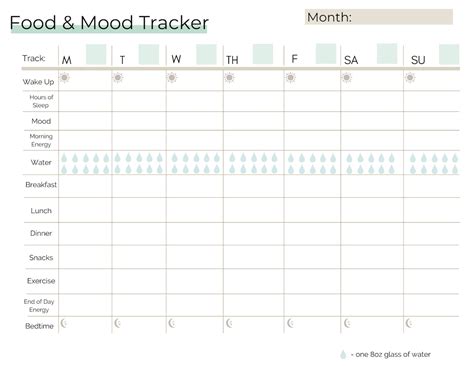Viewport: 474px width, 366px height.
Task: Select the moon icon in Sunday's Bedtime cell
Action: [x=410, y=323]
